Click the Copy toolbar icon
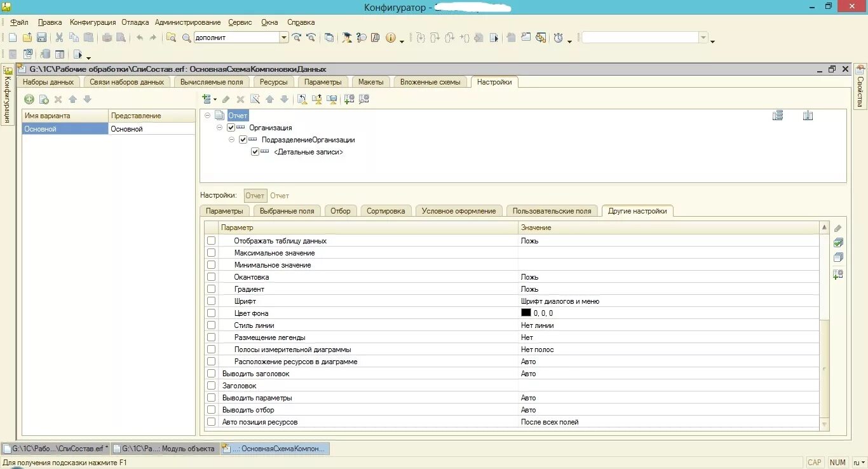Screen dimensions: 868x469 click(74, 37)
